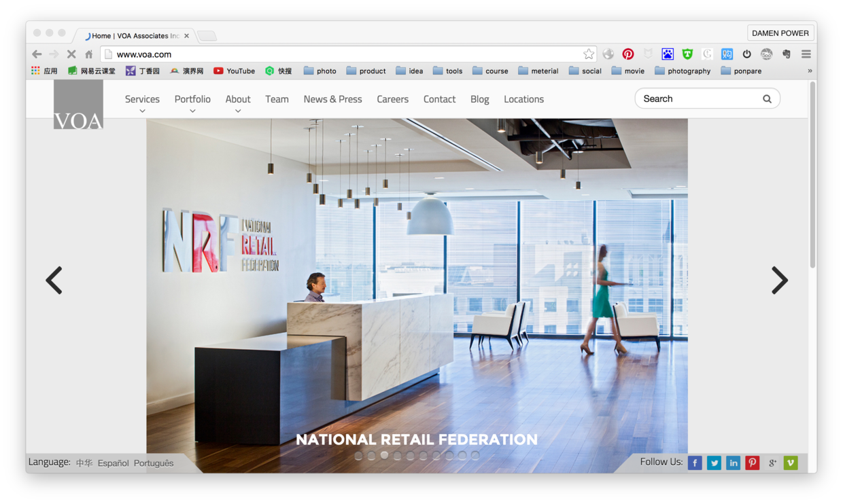This screenshot has width=843, height=504.
Task: Open VOA's Facebook page
Action: tap(695, 463)
